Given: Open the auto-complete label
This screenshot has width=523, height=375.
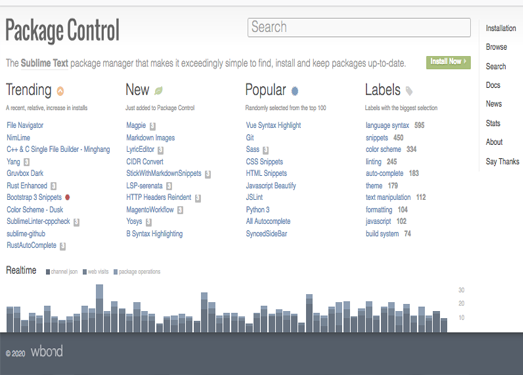Looking at the screenshot, I should pos(385,173).
